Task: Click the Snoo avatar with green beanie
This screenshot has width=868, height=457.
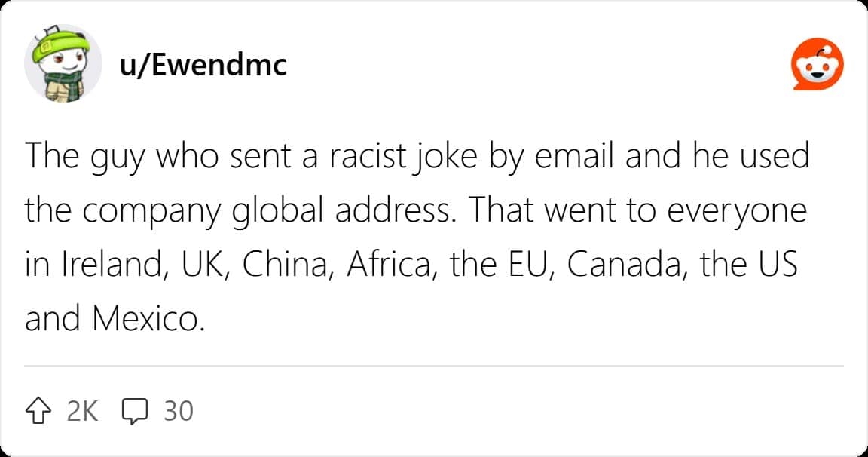Action: (63, 65)
